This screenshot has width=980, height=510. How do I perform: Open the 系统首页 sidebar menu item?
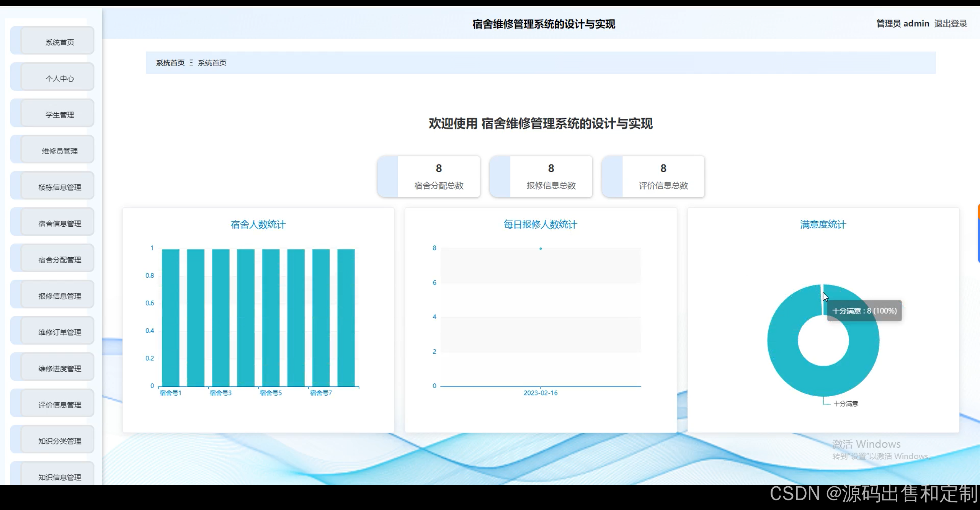tap(59, 42)
